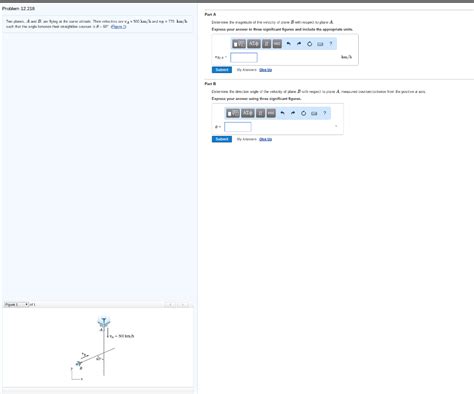The width and height of the screenshot is (474, 394).
Task: Open help question mark in Part A
Action: point(331,43)
